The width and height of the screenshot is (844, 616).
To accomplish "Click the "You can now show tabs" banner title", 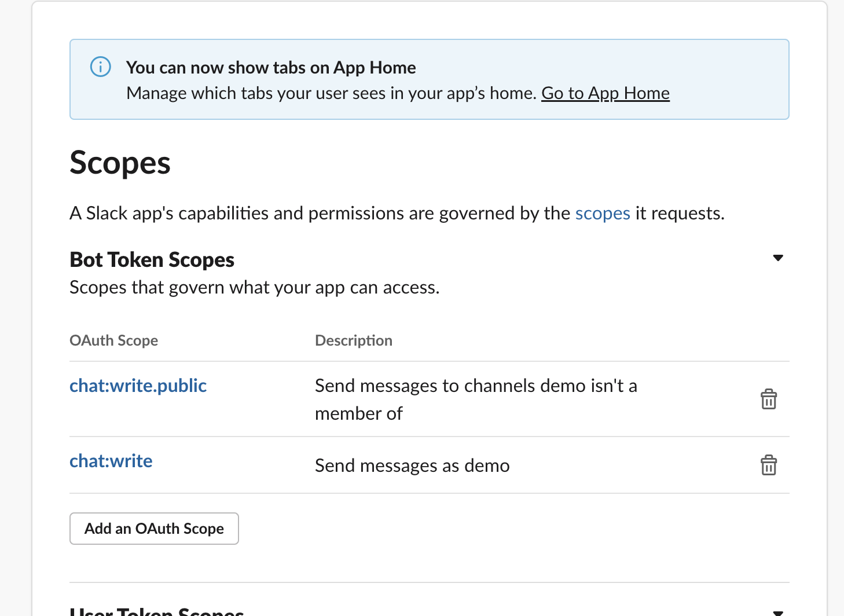I will coord(271,68).
